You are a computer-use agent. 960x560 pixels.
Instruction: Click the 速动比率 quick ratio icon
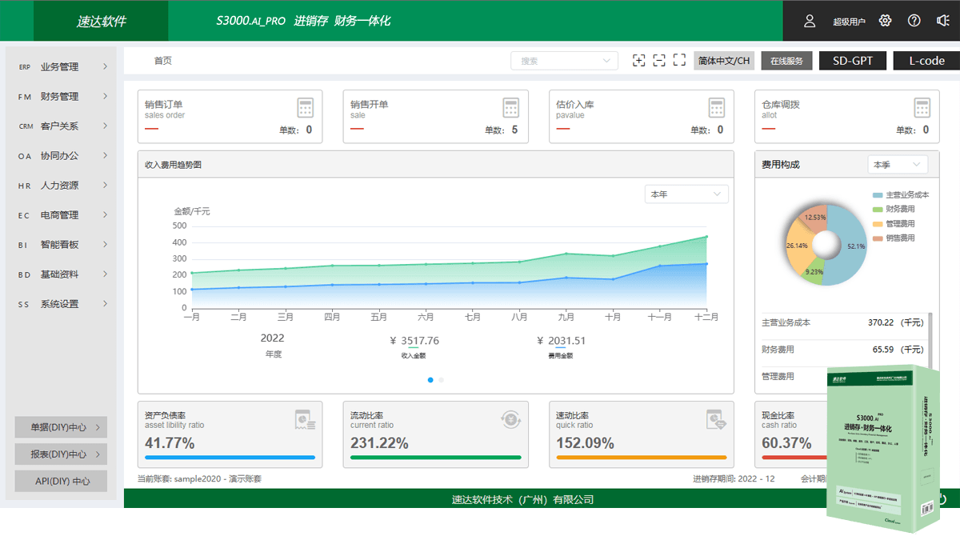716,420
